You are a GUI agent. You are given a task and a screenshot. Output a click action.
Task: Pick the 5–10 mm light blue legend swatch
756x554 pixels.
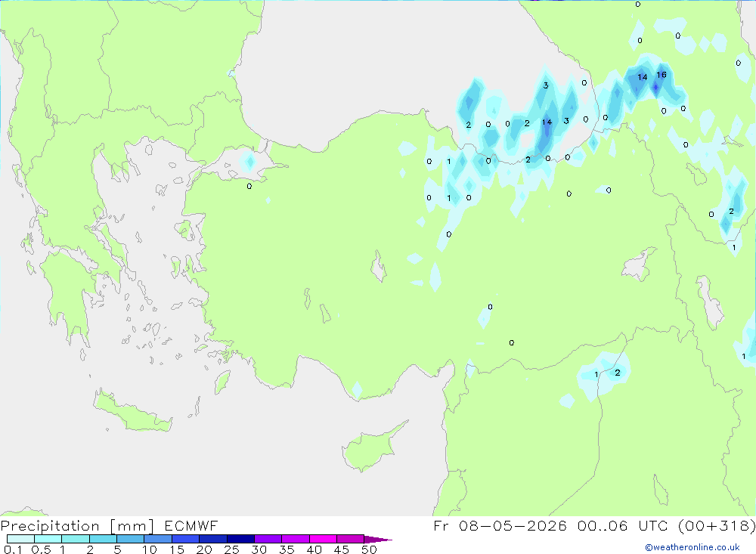pyautogui.click(x=130, y=539)
